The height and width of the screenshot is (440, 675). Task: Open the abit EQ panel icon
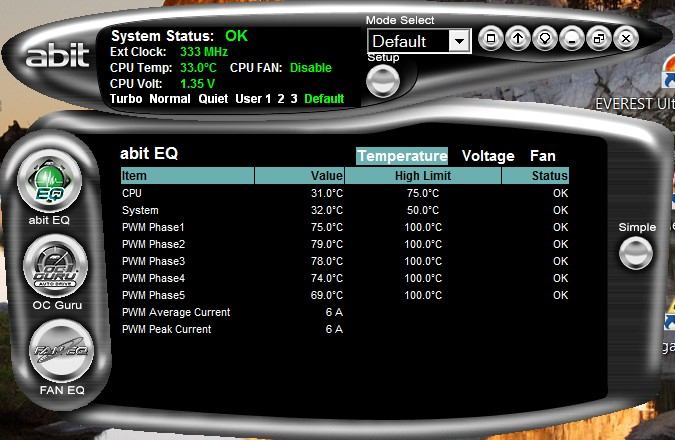click(x=49, y=182)
